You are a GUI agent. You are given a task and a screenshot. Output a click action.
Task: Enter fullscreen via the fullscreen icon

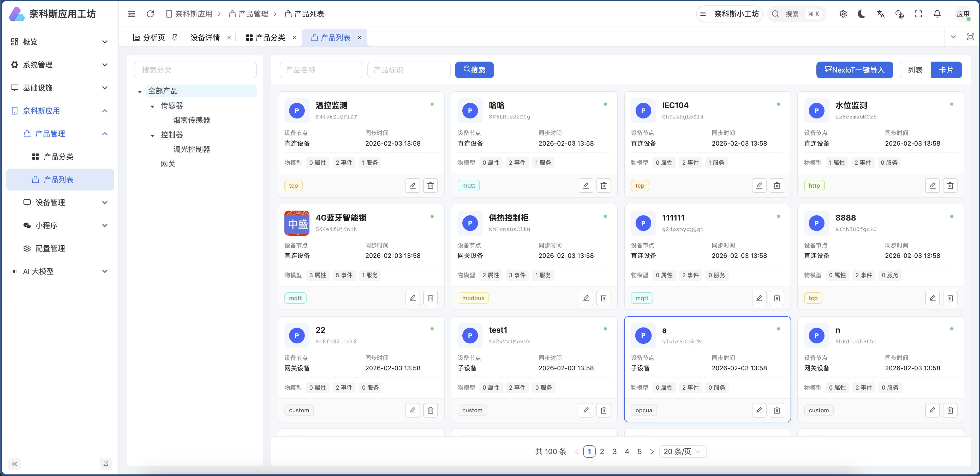918,14
